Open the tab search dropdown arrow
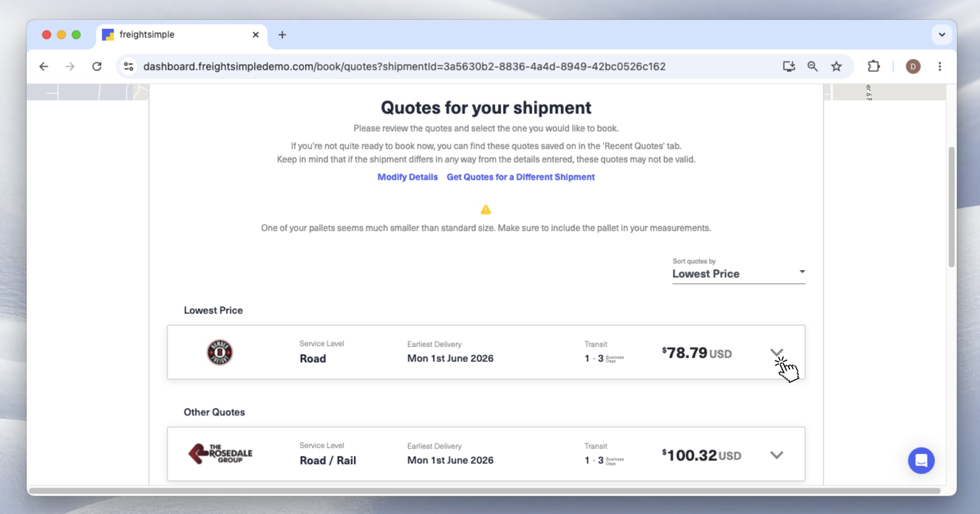 point(942,35)
